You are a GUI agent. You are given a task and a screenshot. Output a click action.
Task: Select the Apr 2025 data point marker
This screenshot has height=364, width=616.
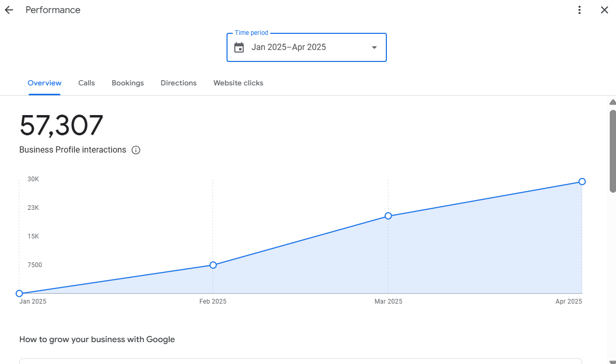point(582,182)
